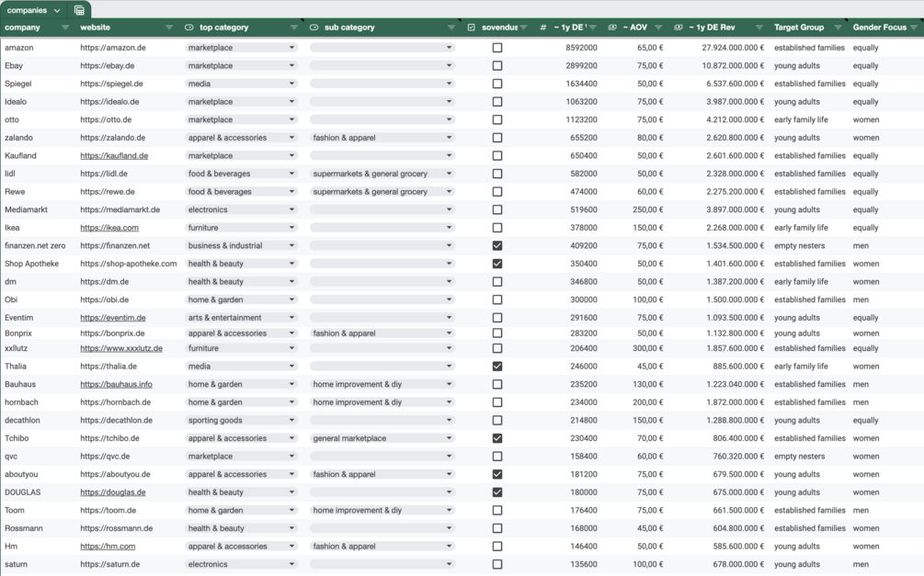
Task: Open the filter icon in the ~ 1y DE Rev header
Action: coord(759,28)
